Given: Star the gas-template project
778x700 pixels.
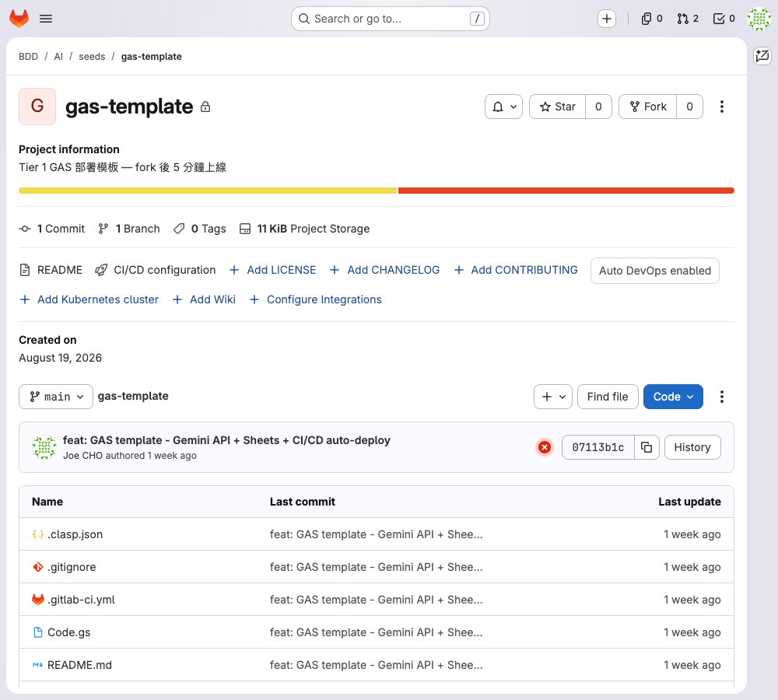Looking at the screenshot, I should 558,107.
